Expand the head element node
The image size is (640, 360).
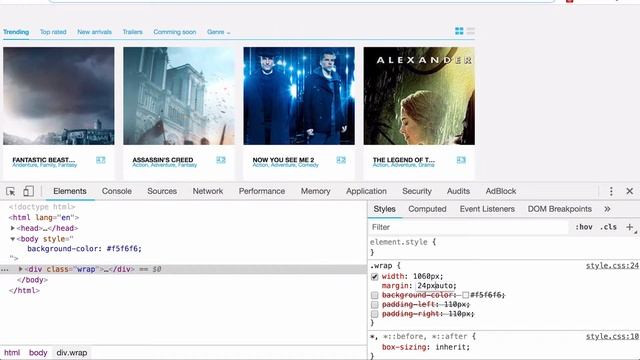pyautogui.click(x=13, y=228)
